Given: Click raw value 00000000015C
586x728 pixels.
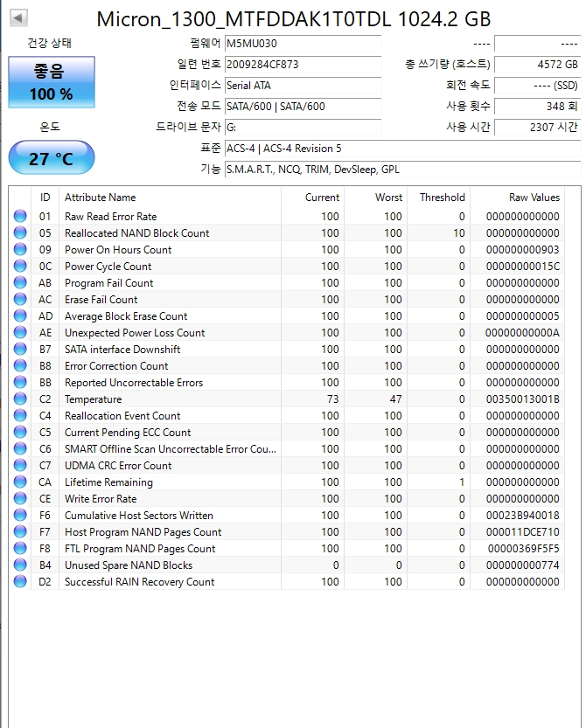Looking at the screenshot, I should point(523,267).
